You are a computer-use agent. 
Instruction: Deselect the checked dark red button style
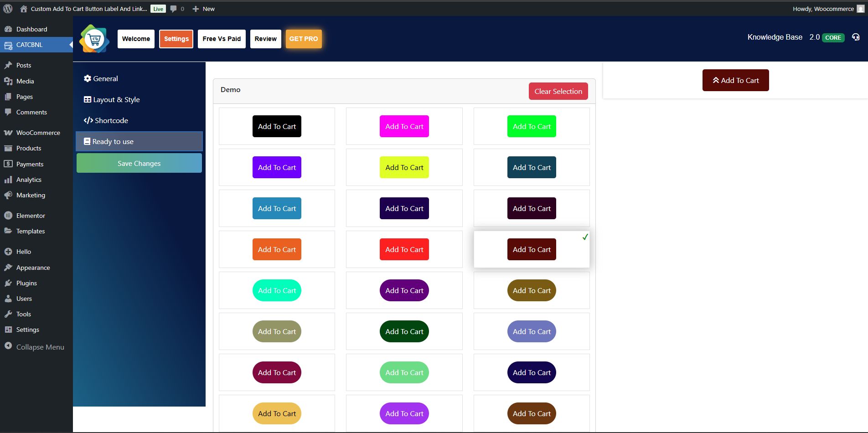tap(532, 249)
